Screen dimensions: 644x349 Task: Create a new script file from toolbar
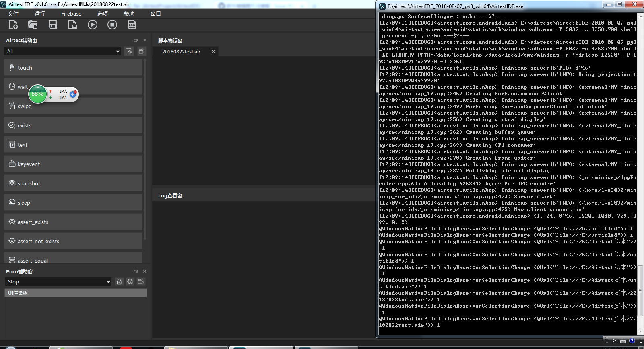13,25
